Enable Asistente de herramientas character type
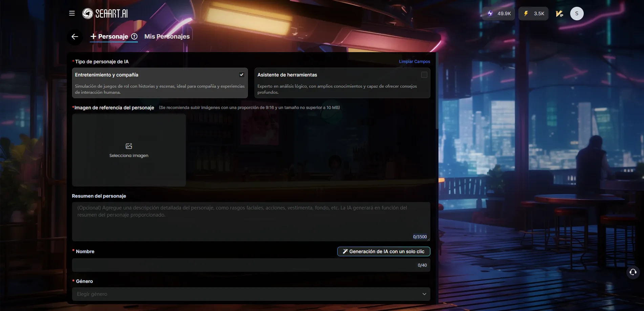 click(x=424, y=75)
